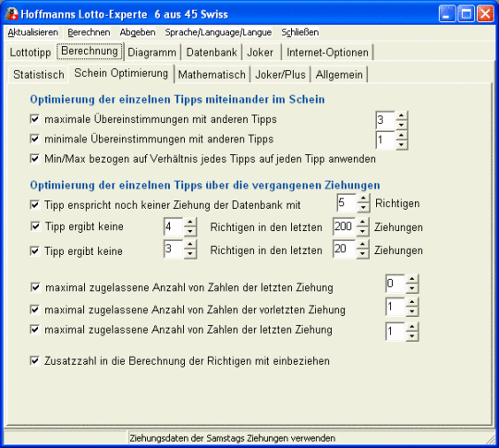
Task: Increase the spinner showing 0
Action: coord(412,279)
